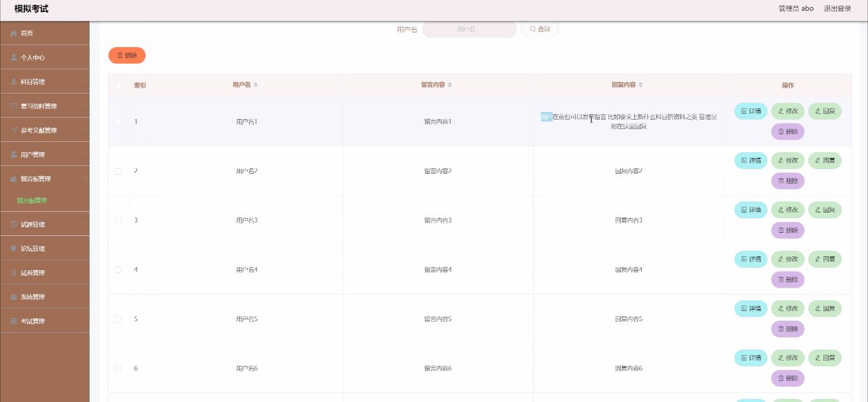Click 回复 for 用户名1 row

click(x=825, y=111)
